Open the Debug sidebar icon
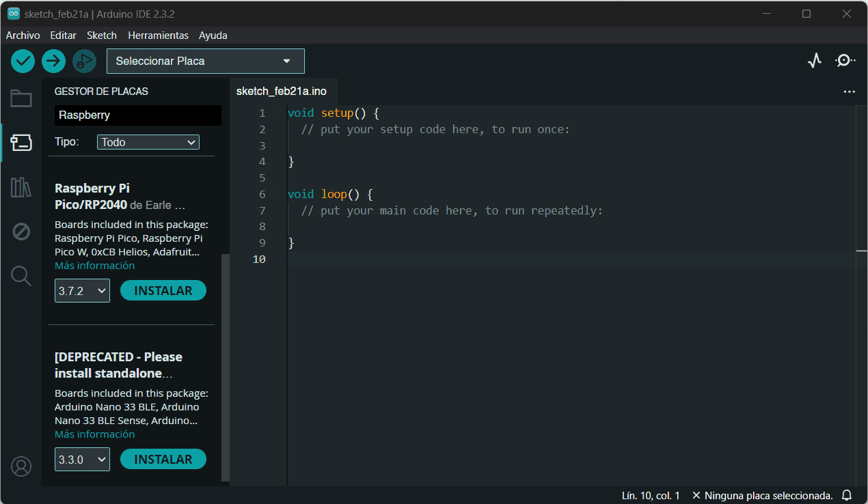The width and height of the screenshot is (868, 504). (x=21, y=232)
